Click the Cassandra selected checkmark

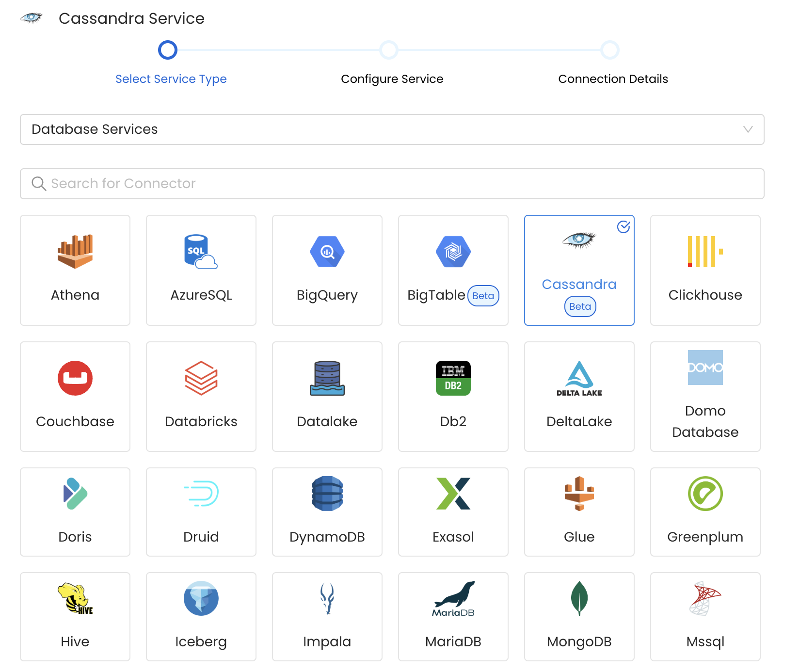(x=623, y=227)
